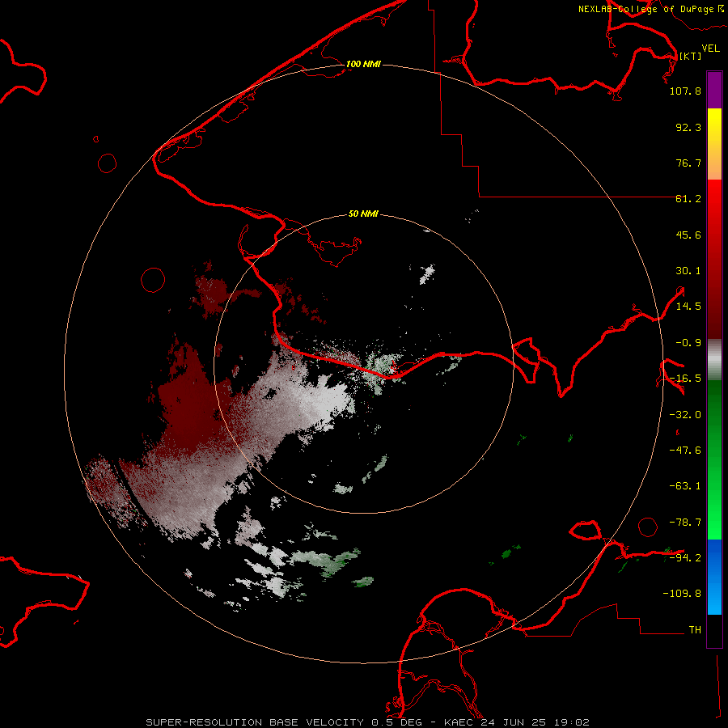Click the 100 NMI range ring label
The width and height of the screenshot is (728, 728).
pos(363,64)
